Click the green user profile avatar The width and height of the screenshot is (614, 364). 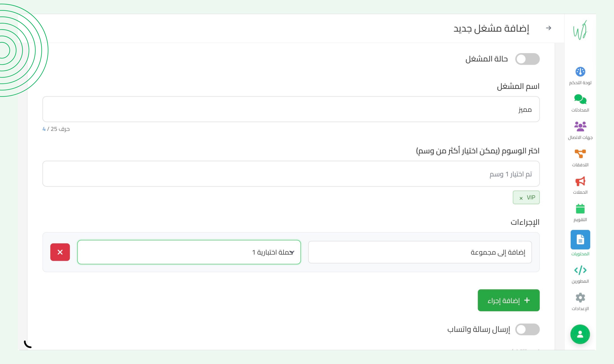pos(580,334)
